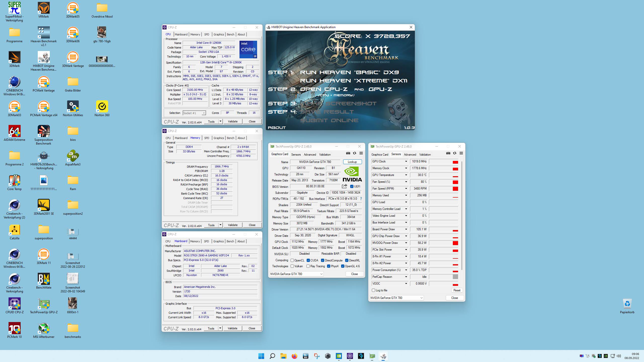Enable Log to file checkbox

coord(374,290)
